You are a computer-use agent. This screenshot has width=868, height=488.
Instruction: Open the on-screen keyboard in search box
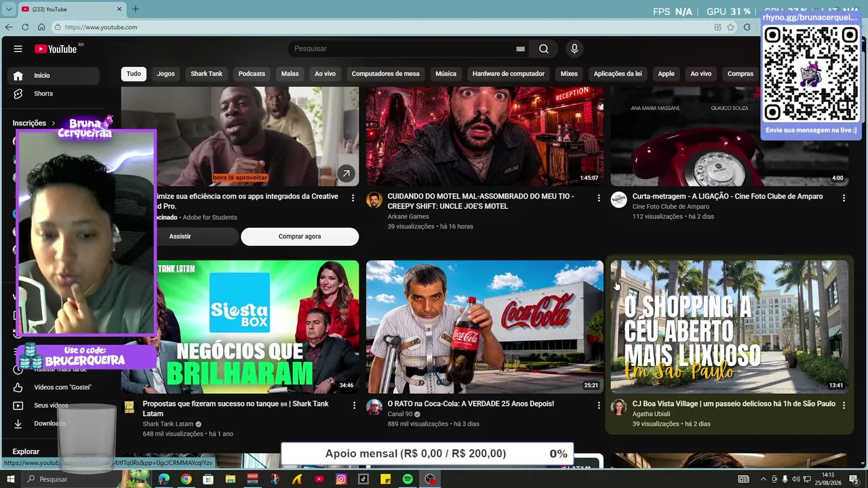[520, 49]
